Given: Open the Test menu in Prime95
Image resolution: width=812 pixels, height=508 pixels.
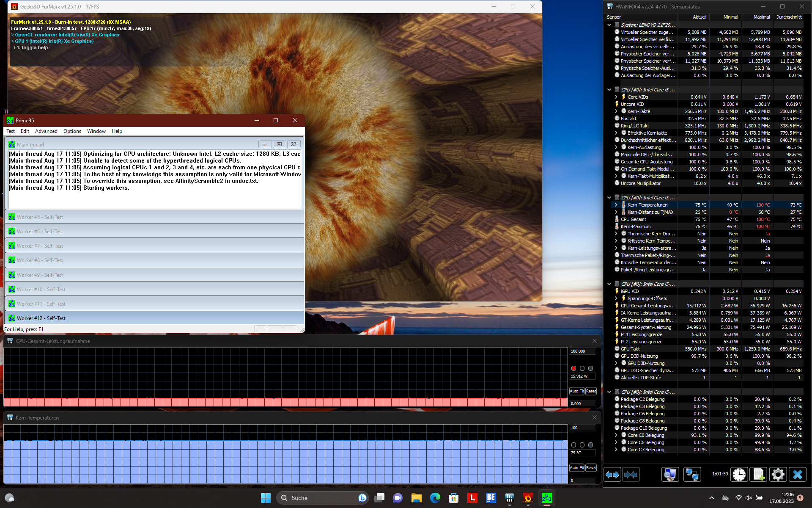Looking at the screenshot, I should pyautogui.click(x=11, y=131).
